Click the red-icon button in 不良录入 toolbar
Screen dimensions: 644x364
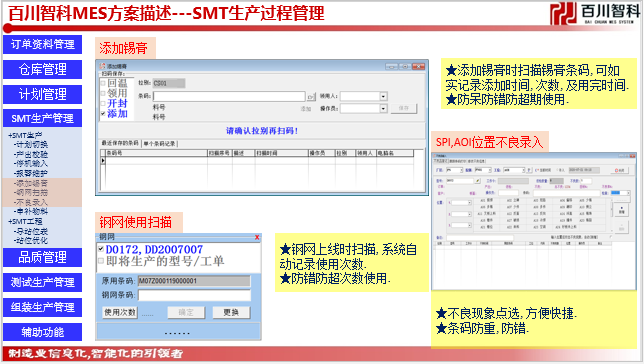click(x=619, y=170)
